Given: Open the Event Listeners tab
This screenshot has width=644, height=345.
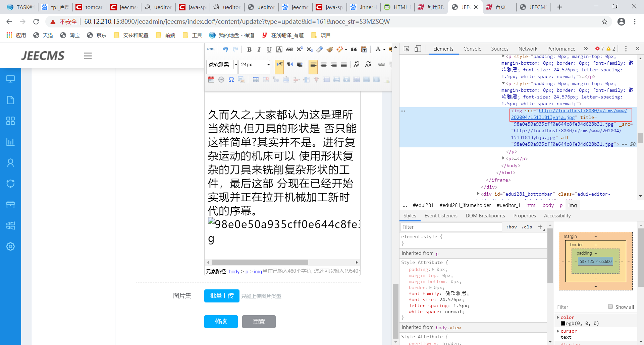Looking at the screenshot, I should [x=441, y=216].
